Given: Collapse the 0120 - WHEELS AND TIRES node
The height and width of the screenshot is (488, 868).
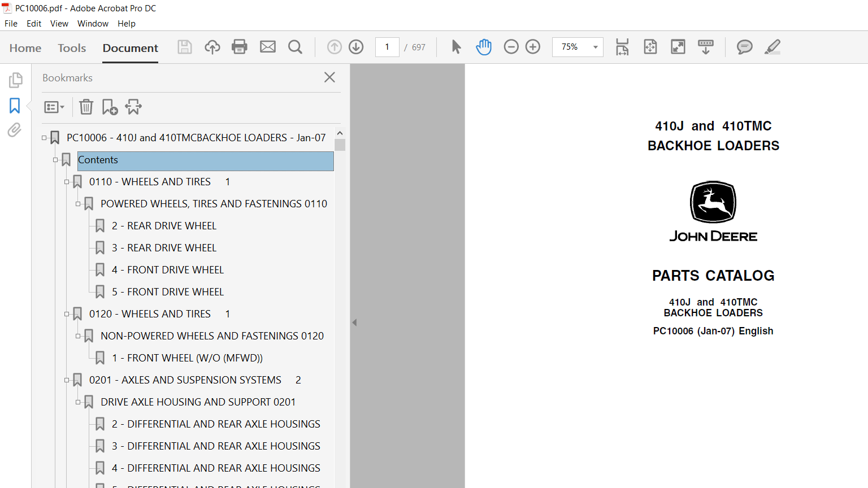Looking at the screenshot, I should pyautogui.click(x=67, y=314).
